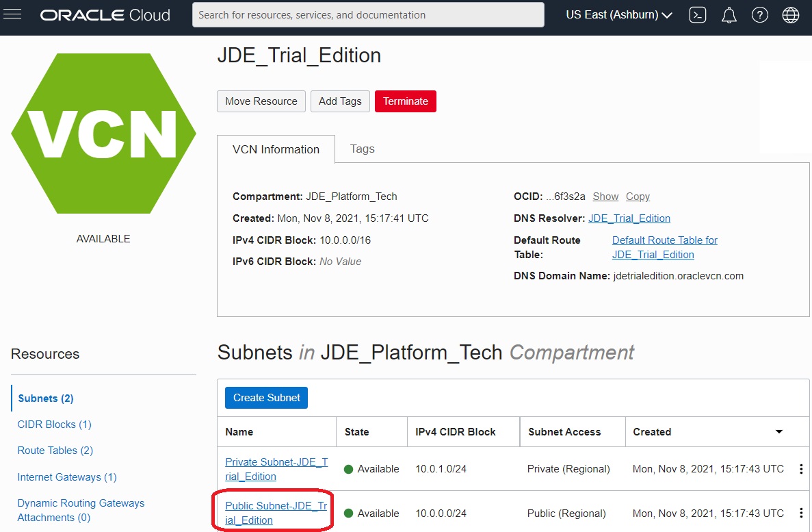This screenshot has width=812, height=532.
Task: Open the navigation hamburger menu
Action: (x=12, y=14)
